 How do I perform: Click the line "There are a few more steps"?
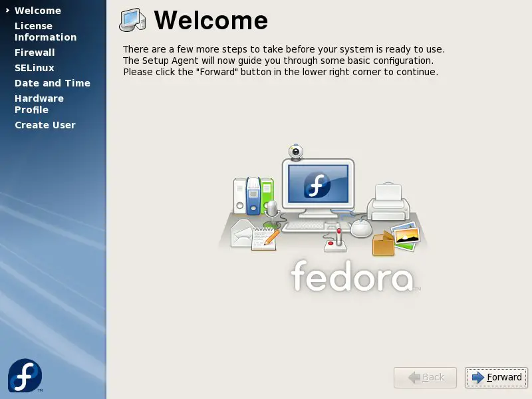pyautogui.click(x=284, y=49)
